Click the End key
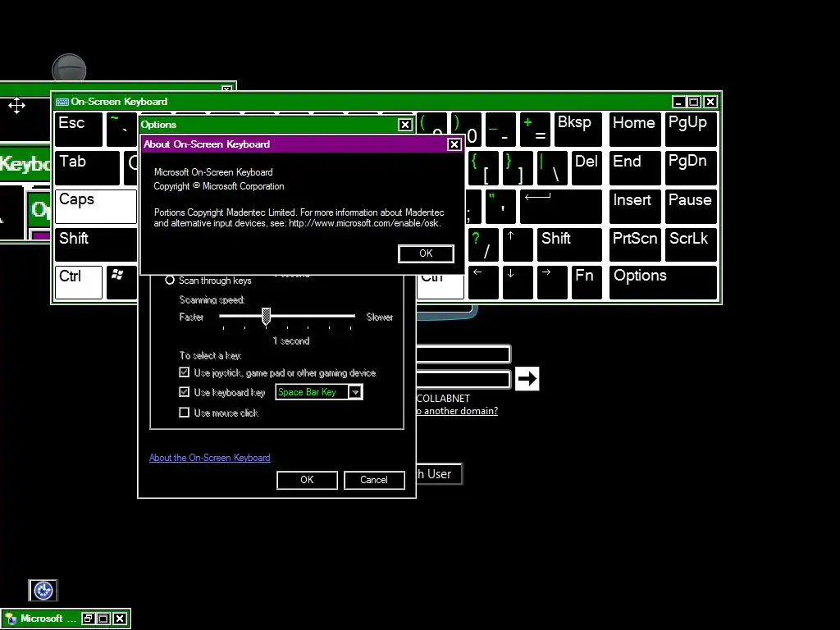Image resolution: width=840 pixels, height=630 pixels. (635, 167)
